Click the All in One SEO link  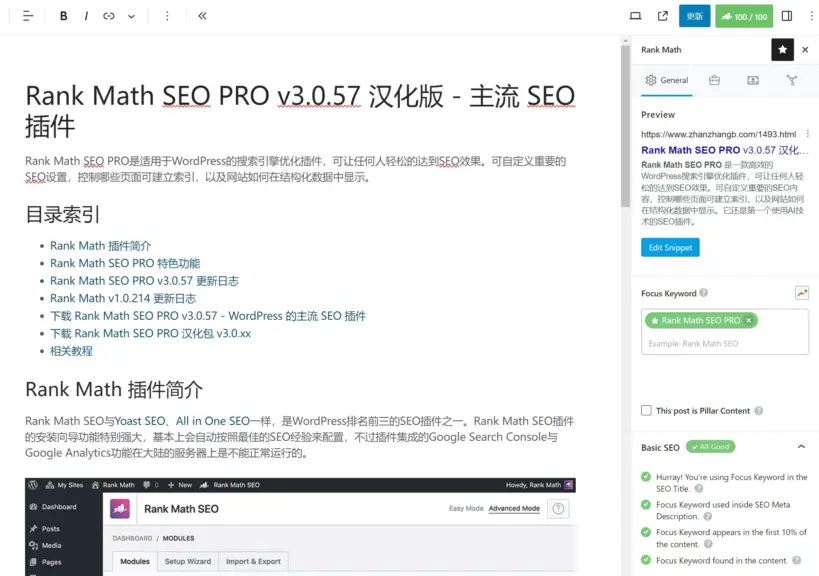(213, 421)
